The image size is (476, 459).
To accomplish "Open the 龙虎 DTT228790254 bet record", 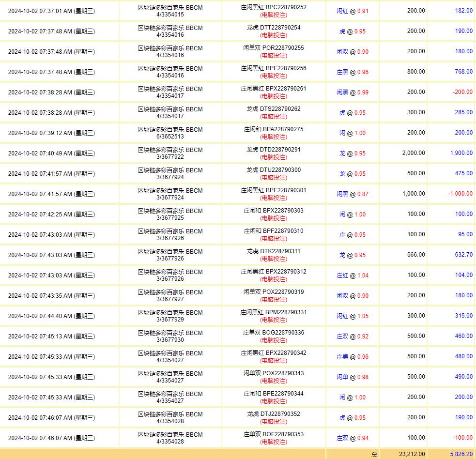I will coord(274,28).
